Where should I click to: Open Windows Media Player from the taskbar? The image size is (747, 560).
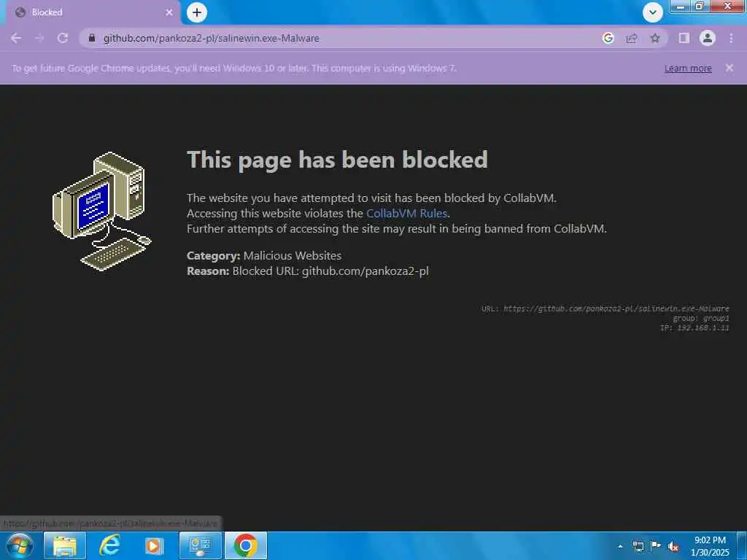(154, 545)
